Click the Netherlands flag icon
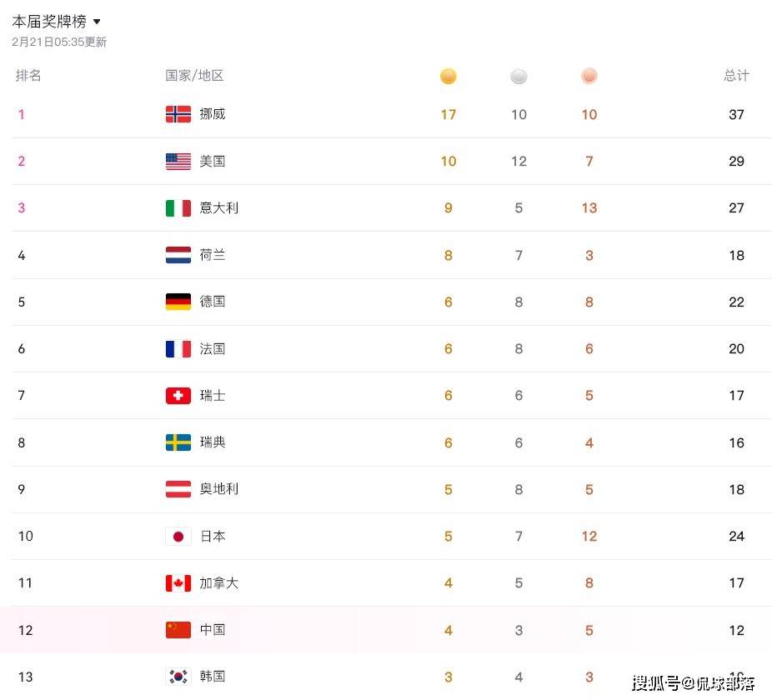 pos(178,255)
